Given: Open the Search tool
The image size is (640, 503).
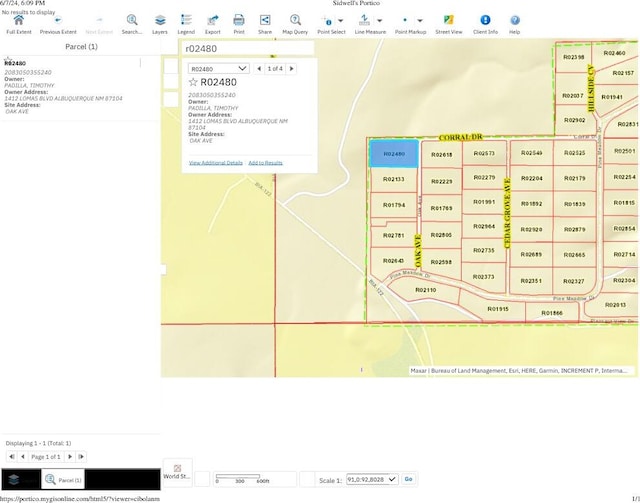Looking at the screenshot, I should 132,24.
